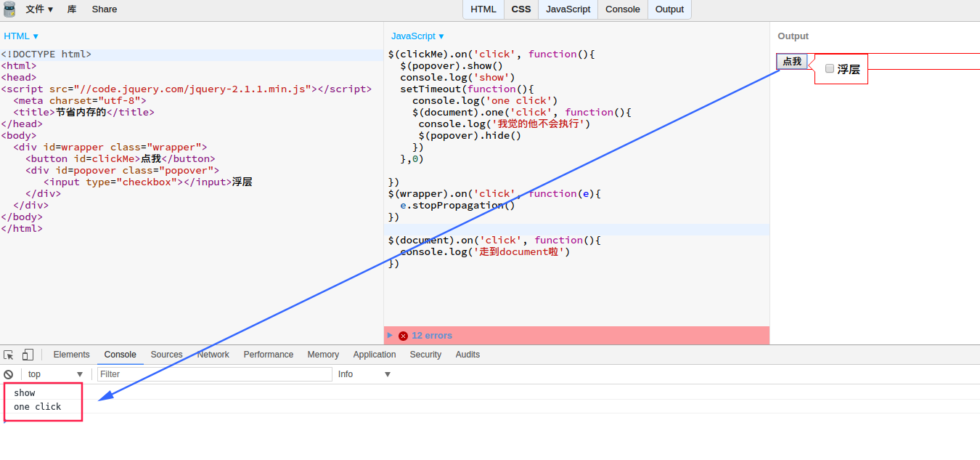Switch to the Elements tab
980x460 pixels.
point(72,355)
